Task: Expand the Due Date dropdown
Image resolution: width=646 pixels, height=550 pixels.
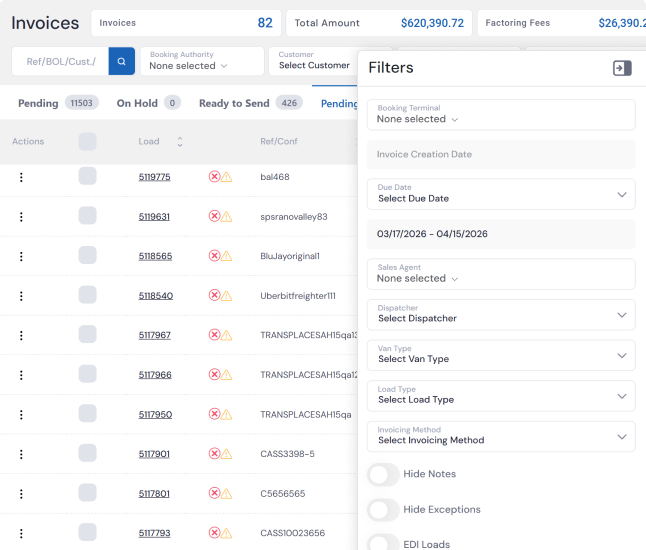Action: pyautogui.click(x=501, y=194)
